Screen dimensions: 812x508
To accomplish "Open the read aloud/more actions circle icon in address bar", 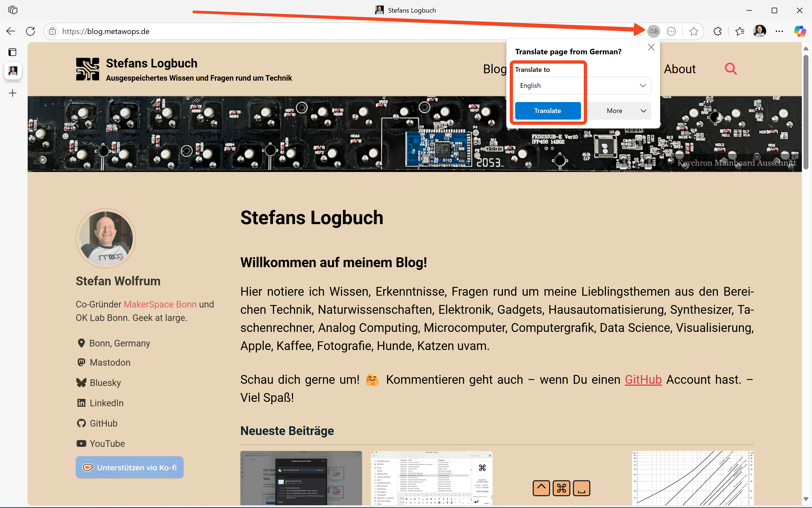I will (671, 31).
